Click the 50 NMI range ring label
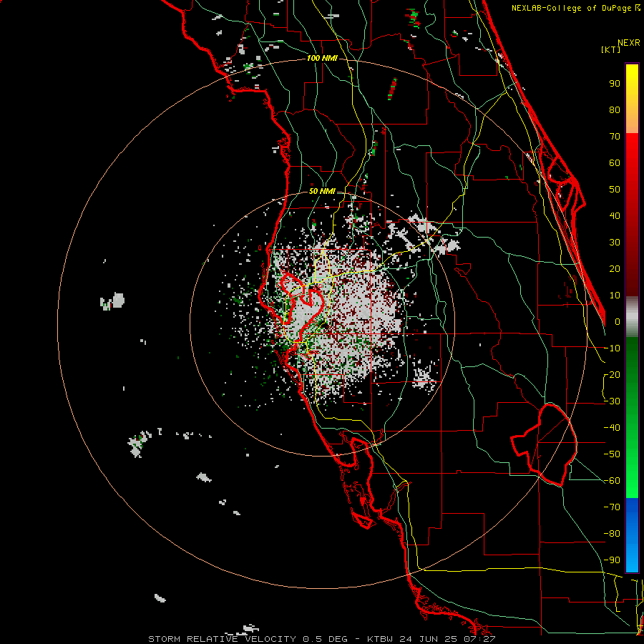Screen dimensions: 644x644 point(322,191)
